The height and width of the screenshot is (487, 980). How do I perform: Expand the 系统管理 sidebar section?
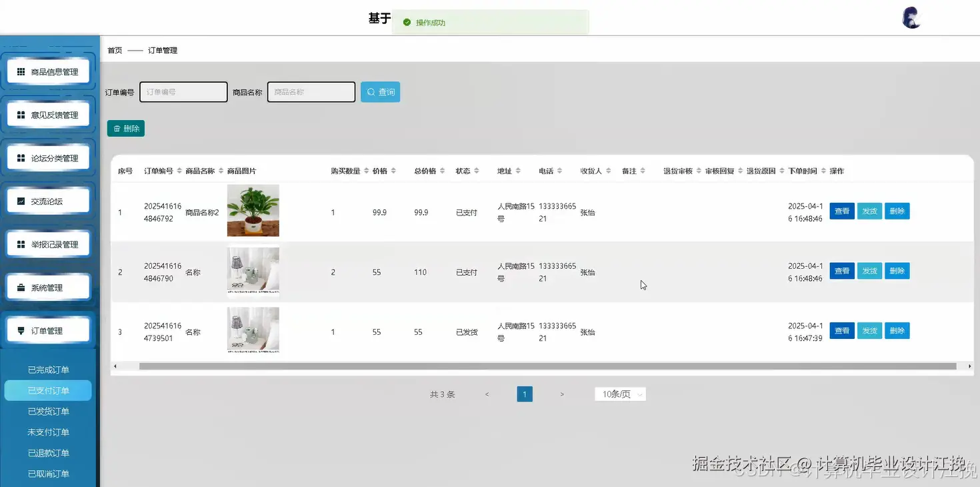pyautogui.click(x=47, y=287)
